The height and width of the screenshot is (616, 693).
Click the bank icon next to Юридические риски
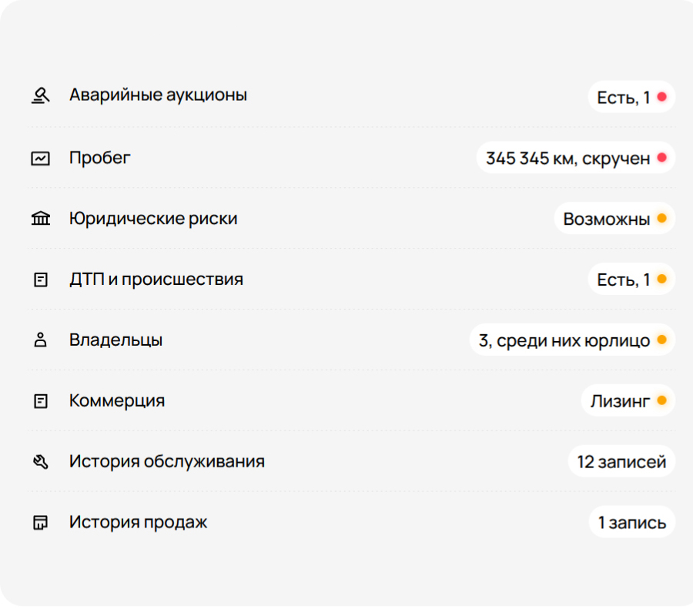coord(40,217)
